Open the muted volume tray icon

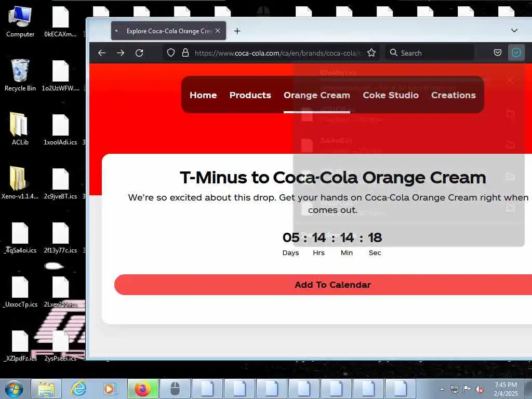[x=480, y=389]
